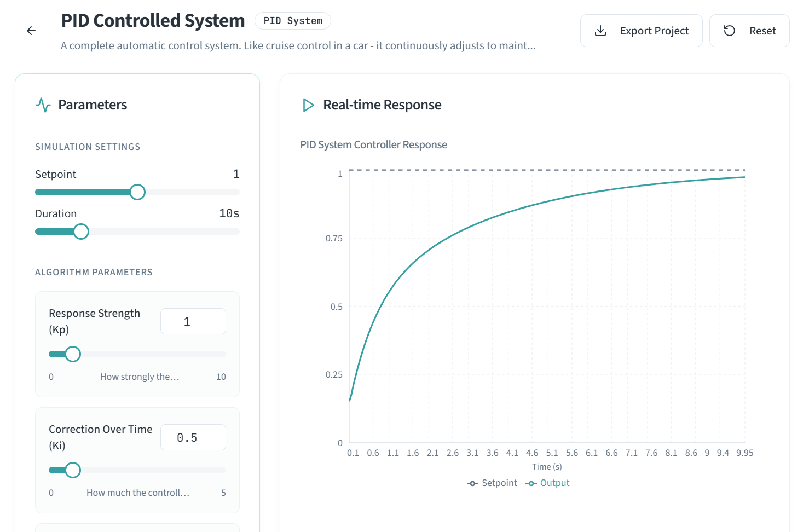Click the play icon beside Real-time Response
The width and height of the screenshot is (809, 532).
(x=309, y=105)
